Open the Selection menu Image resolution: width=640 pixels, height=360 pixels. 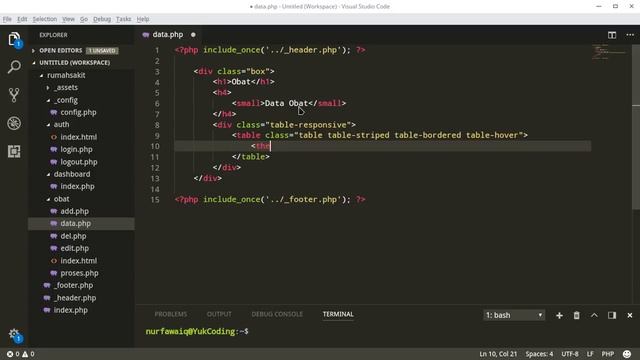click(x=44, y=19)
